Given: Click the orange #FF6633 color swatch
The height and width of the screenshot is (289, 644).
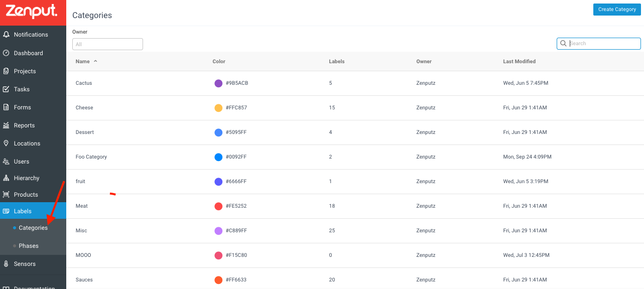Looking at the screenshot, I should click(218, 280).
